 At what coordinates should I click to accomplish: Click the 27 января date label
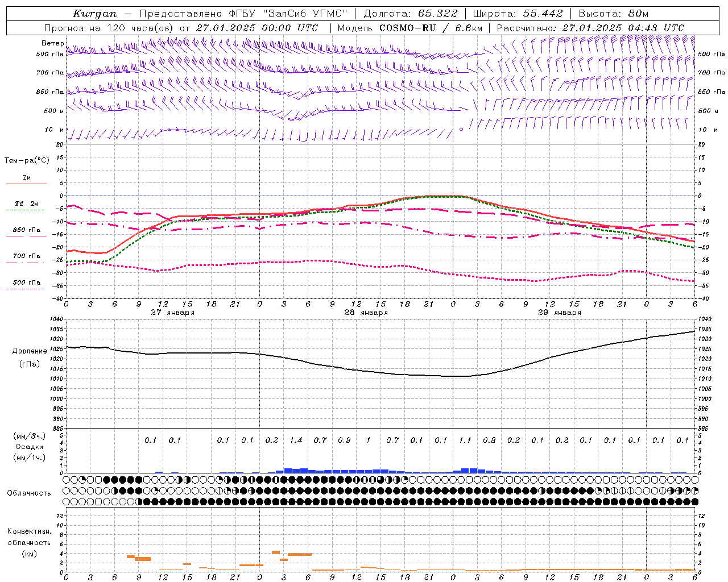(x=173, y=313)
